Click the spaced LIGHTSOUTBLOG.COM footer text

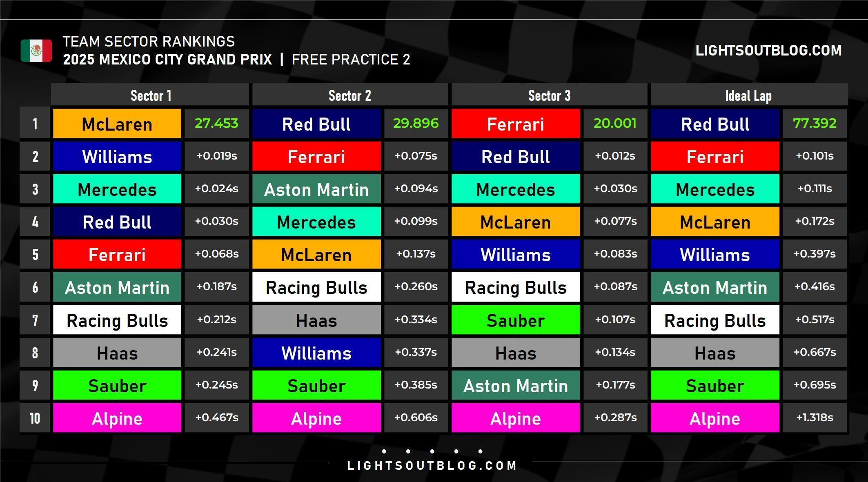pyautogui.click(x=432, y=466)
